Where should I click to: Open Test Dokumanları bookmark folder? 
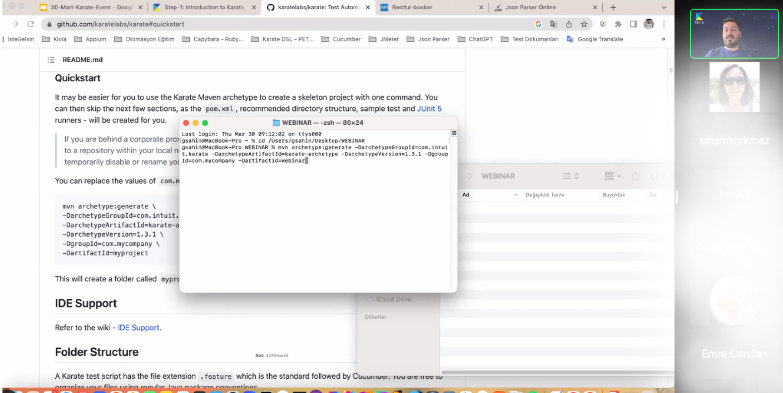click(529, 39)
